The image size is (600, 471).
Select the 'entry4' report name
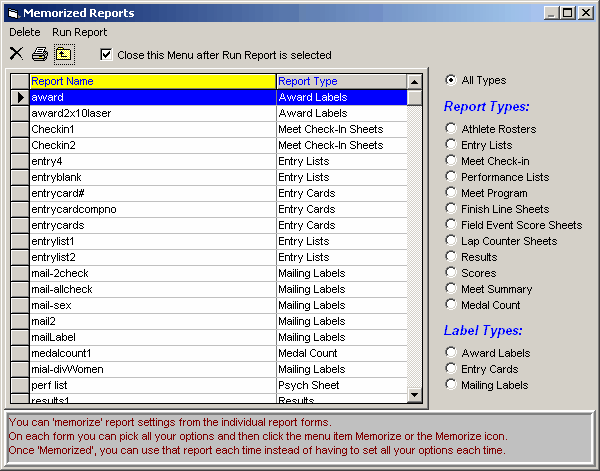[153, 161]
